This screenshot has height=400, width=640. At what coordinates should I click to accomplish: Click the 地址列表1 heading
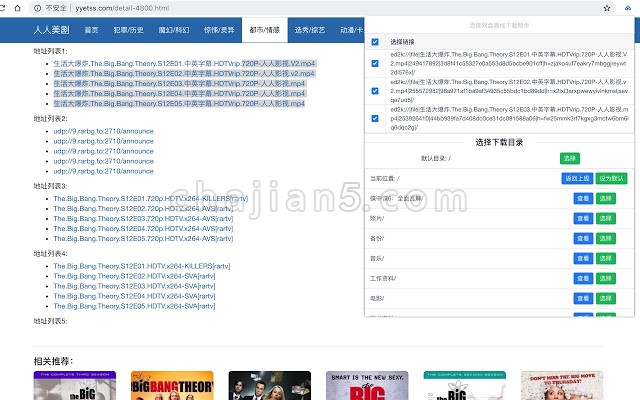[x=50, y=51]
